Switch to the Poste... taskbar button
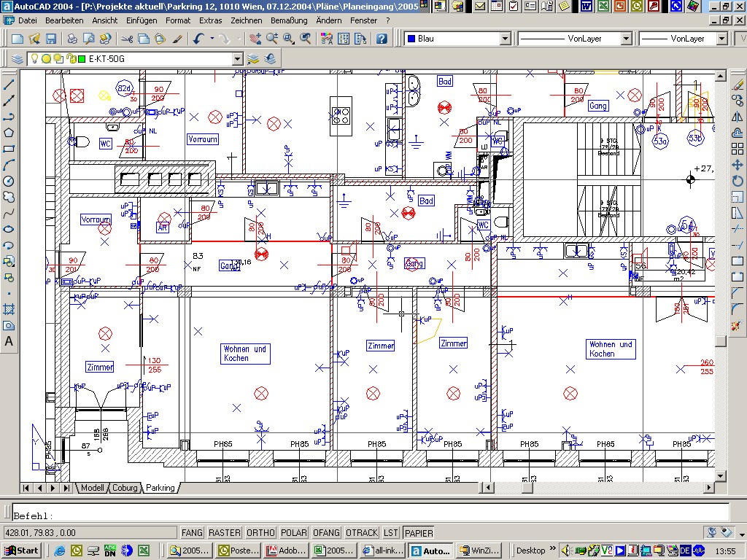The height and width of the screenshot is (560, 747). pyautogui.click(x=239, y=551)
